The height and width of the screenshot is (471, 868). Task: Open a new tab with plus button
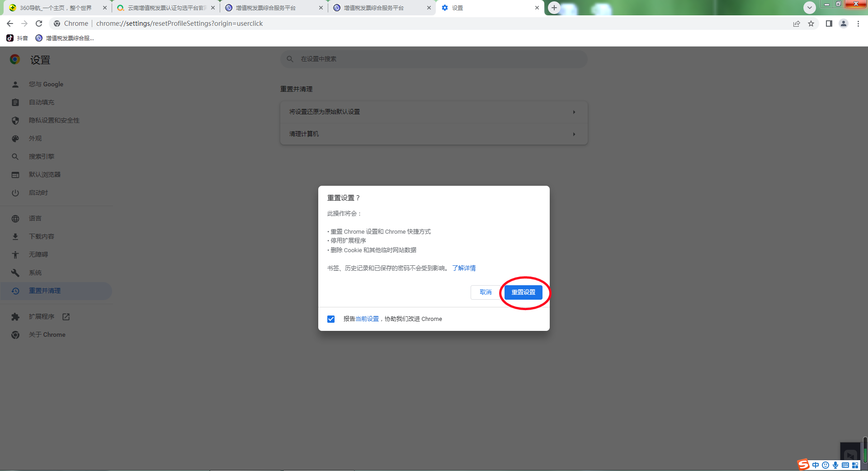click(554, 8)
